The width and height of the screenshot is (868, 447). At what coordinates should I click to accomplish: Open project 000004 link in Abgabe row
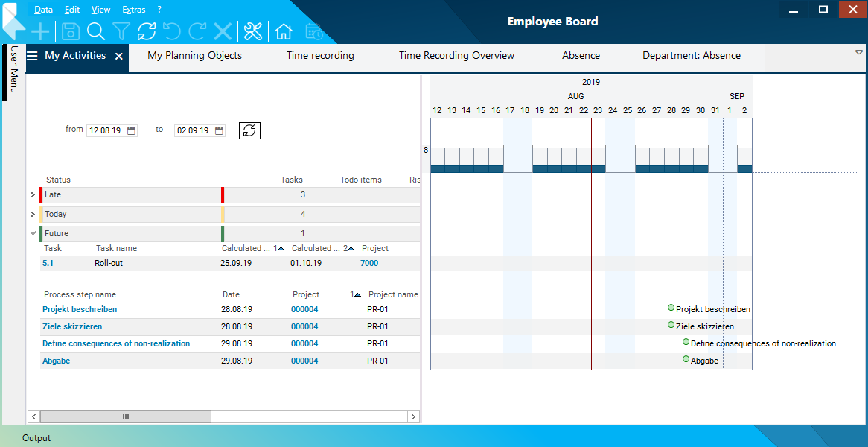click(304, 361)
